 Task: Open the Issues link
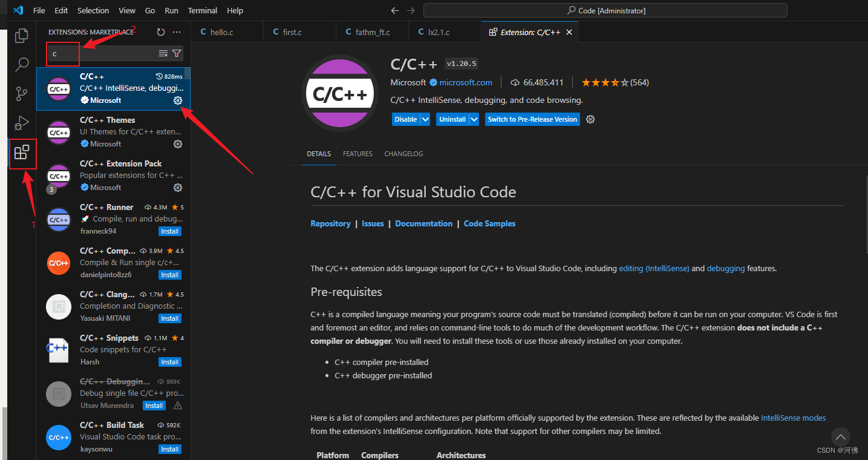373,223
